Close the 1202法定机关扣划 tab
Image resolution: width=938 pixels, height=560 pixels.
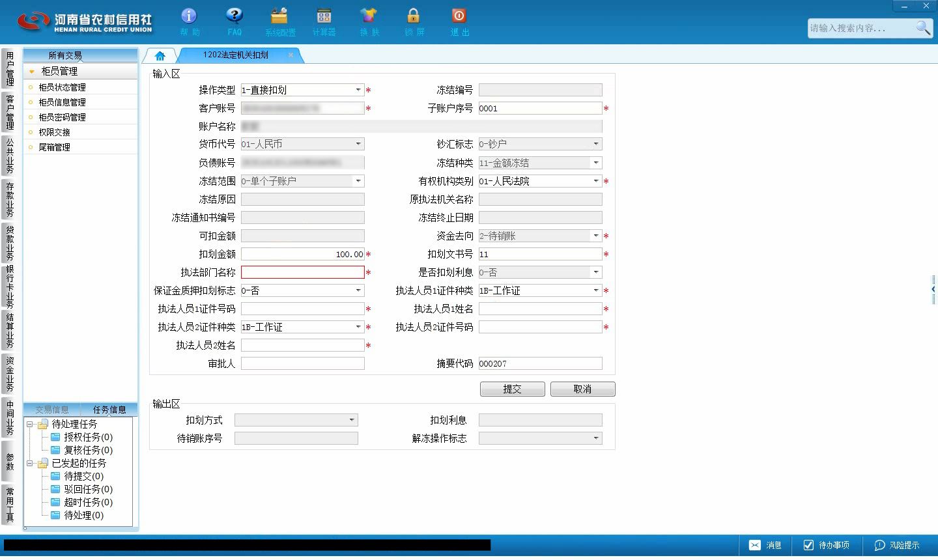(x=291, y=55)
